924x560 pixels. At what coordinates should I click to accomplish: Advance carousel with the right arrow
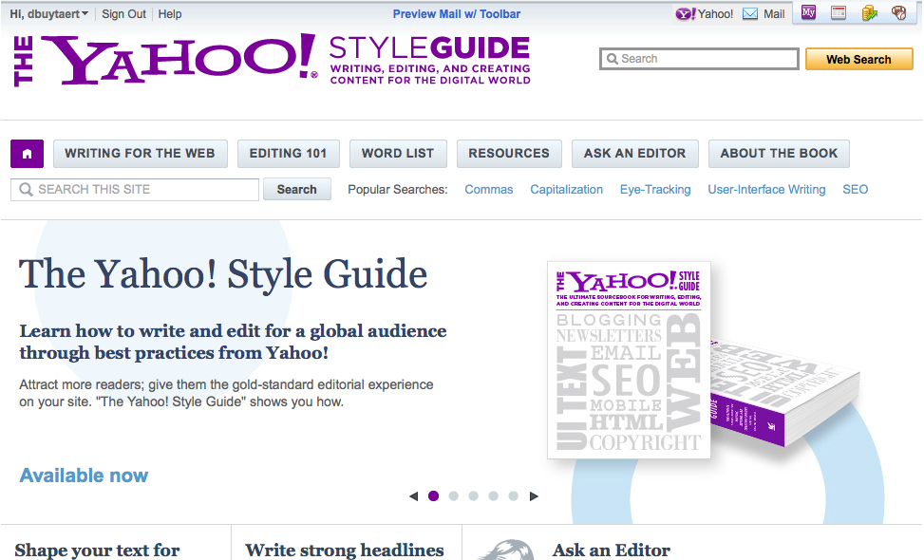[x=534, y=495]
